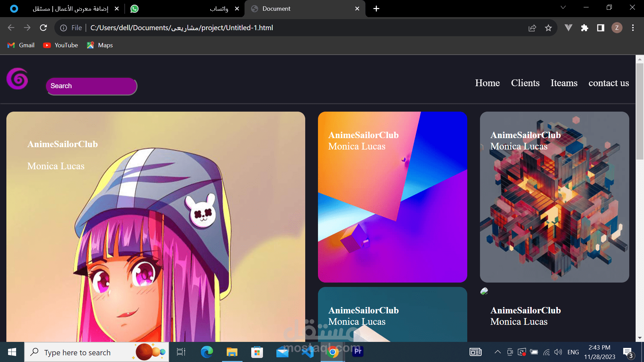
Task: Reload the current page
Action: pos(43,28)
